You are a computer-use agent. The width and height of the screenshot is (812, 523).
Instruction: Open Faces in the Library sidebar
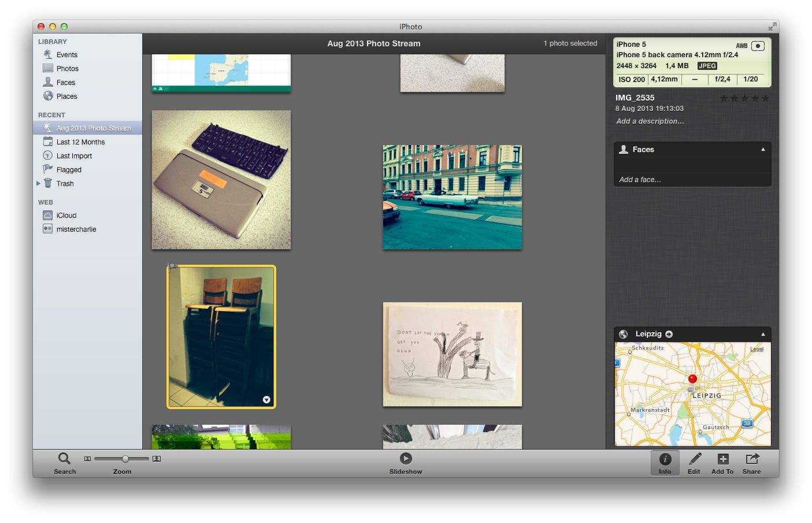point(65,83)
